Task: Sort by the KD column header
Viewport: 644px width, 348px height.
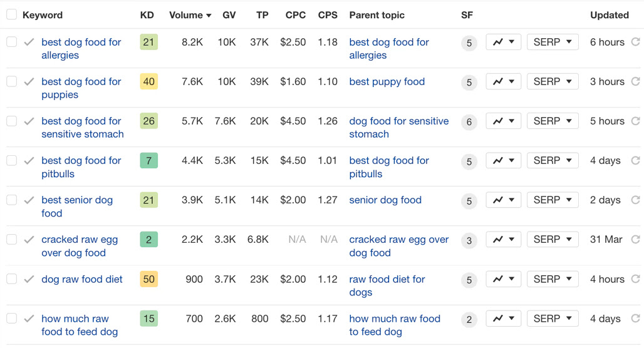Action: [147, 15]
